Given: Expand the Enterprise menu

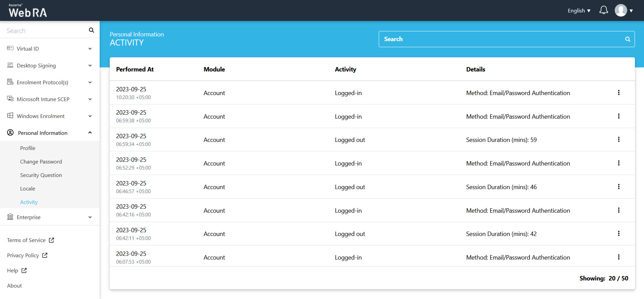Looking at the screenshot, I should coord(49,217).
